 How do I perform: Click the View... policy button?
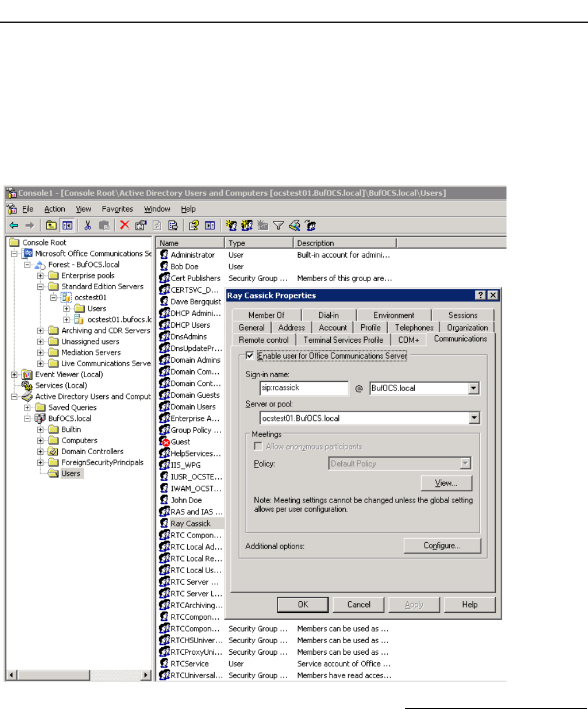pyautogui.click(x=446, y=483)
